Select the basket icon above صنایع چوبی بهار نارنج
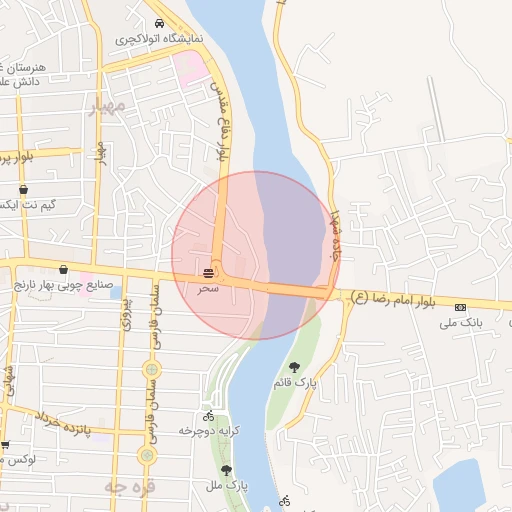 [63, 269]
